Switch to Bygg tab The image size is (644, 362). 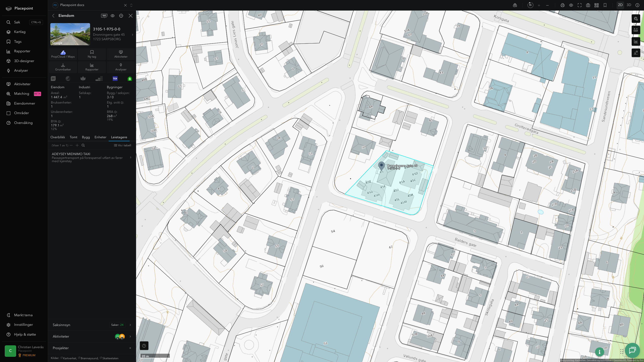[x=86, y=137]
